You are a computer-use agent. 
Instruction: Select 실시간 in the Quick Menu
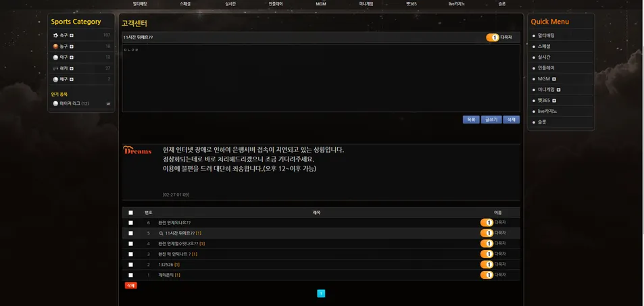click(544, 57)
